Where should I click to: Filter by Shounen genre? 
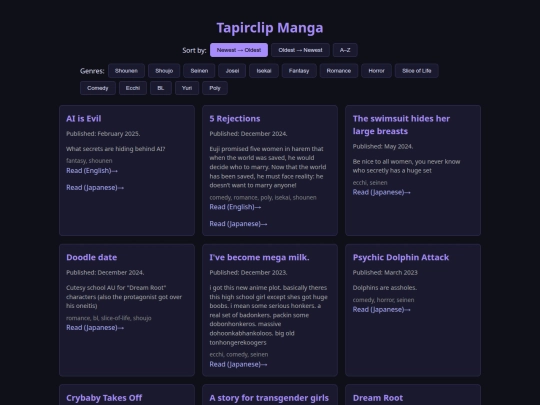126,71
